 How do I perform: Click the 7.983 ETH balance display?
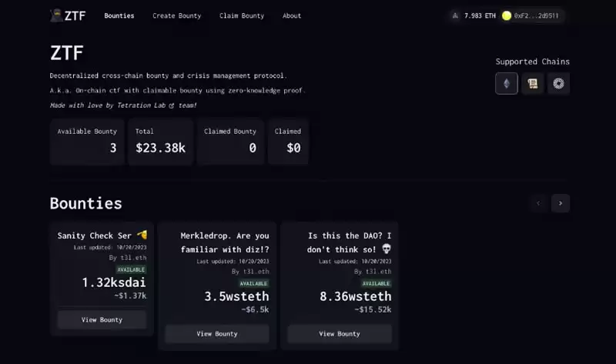[x=480, y=15]
